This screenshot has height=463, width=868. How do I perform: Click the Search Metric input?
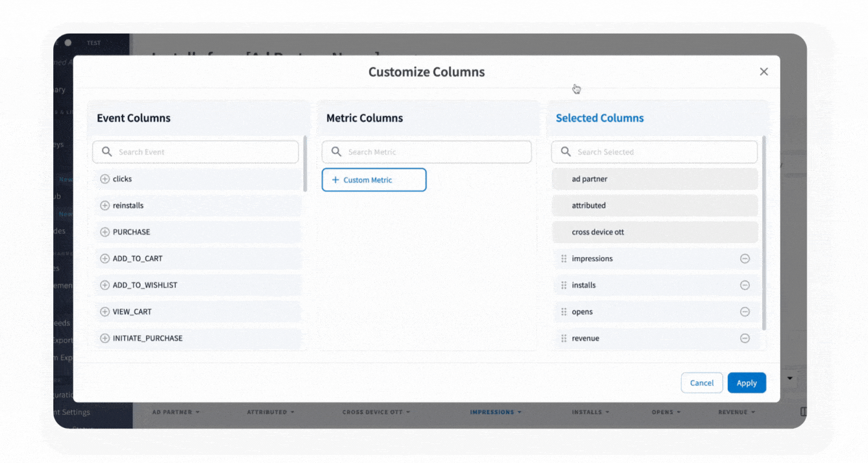[434, 152]
